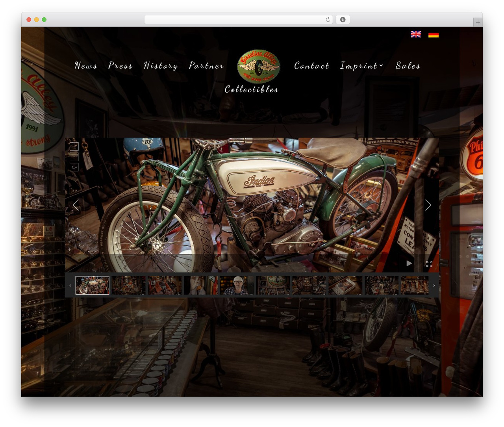Zoom in on the gallery image
Viewport: 504px width, 427px height.
click(x=74, y=146)
